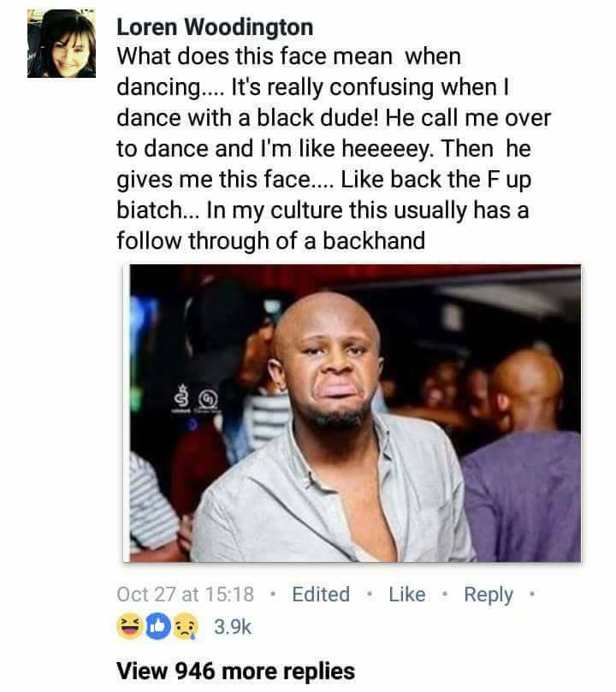Screen dimensions: 616x692
Task: Show edit history via the Edited label
Action: (321, 594)
